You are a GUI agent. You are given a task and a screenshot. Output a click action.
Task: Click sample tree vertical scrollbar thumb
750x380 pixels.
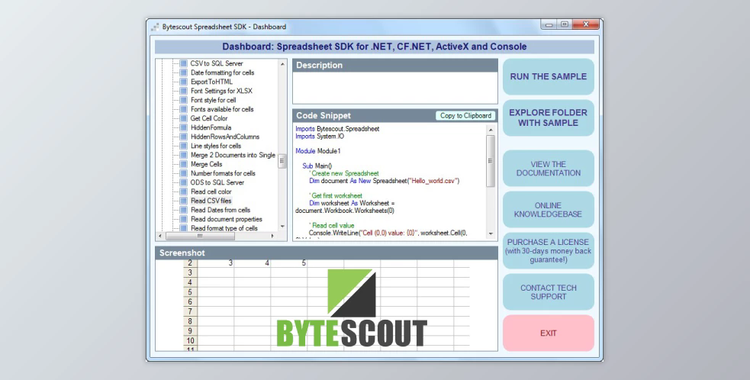pyautogui.click(x=282, y=161)
